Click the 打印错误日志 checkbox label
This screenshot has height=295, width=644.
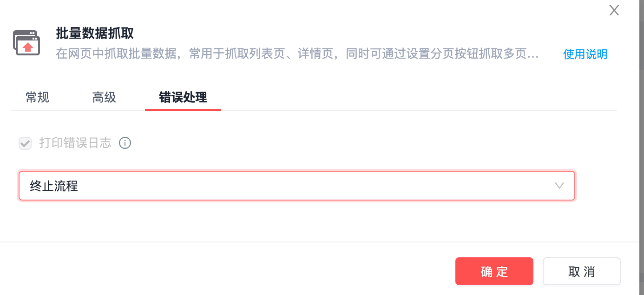tap(75, 143)
